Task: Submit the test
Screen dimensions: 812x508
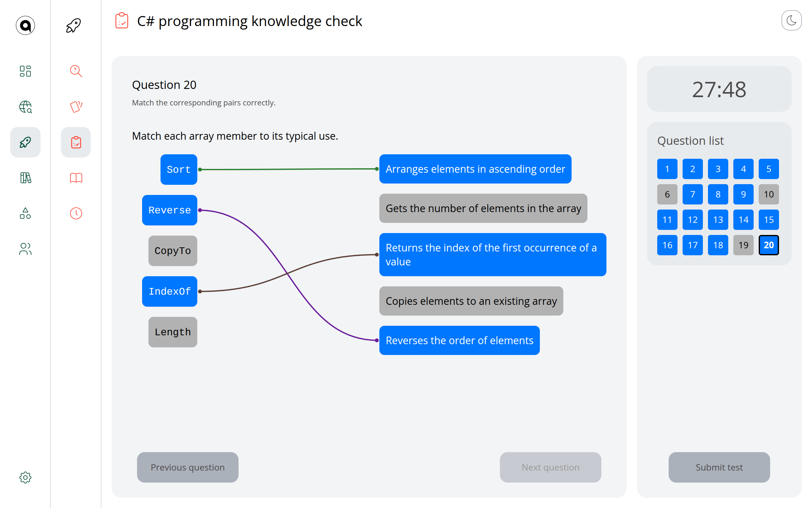Action: click(719, 467)
